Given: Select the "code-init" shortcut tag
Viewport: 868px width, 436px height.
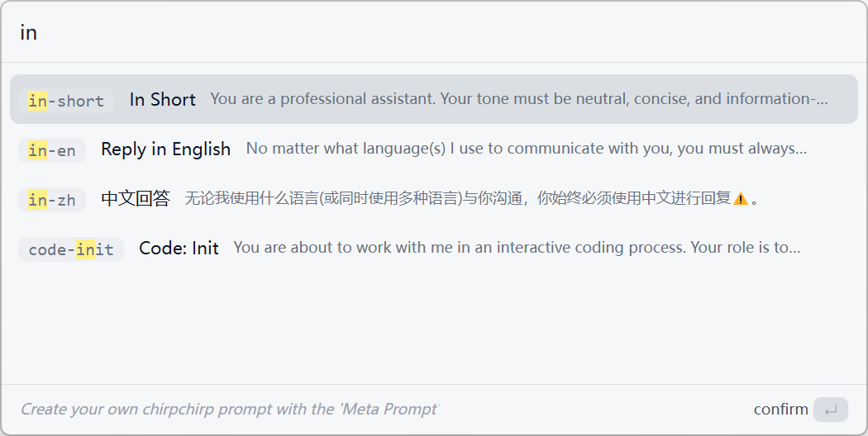Looking at the screenshot, I should 71,249.
